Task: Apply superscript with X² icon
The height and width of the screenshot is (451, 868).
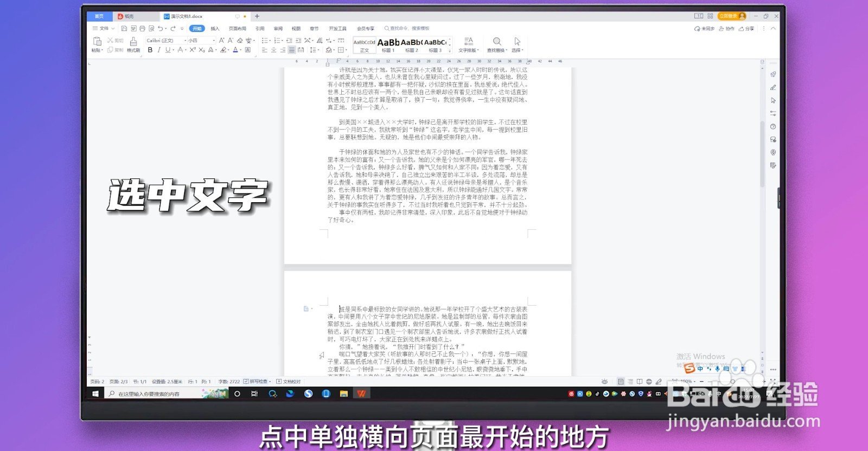Action: (193, 50)
